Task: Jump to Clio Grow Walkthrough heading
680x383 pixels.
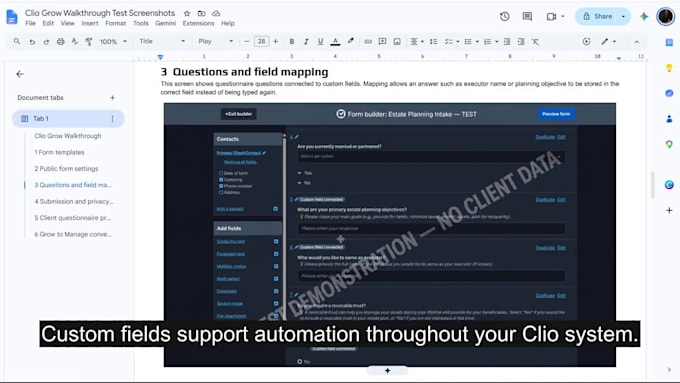Action: tap(68, 136)
